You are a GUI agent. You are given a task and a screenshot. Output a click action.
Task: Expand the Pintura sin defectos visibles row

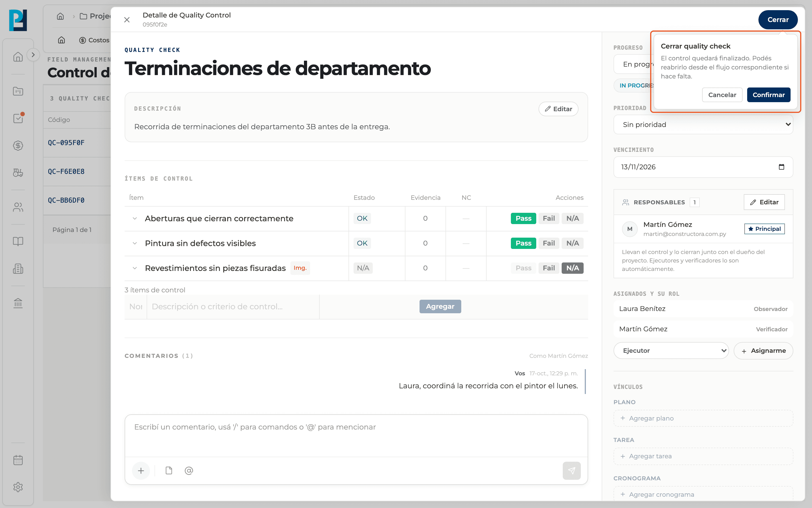click(x=135, y=243)
